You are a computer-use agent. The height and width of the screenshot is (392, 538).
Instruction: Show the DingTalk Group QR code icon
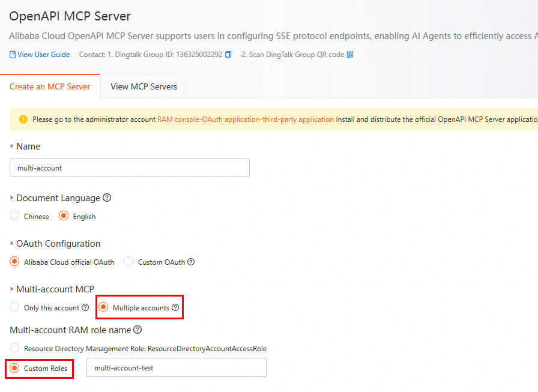click(350, 55)
